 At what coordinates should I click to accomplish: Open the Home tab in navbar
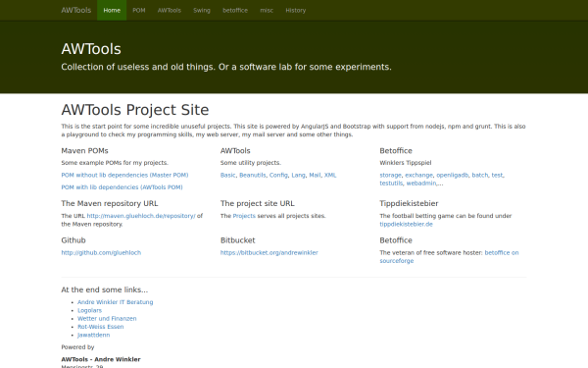[112, 10]
